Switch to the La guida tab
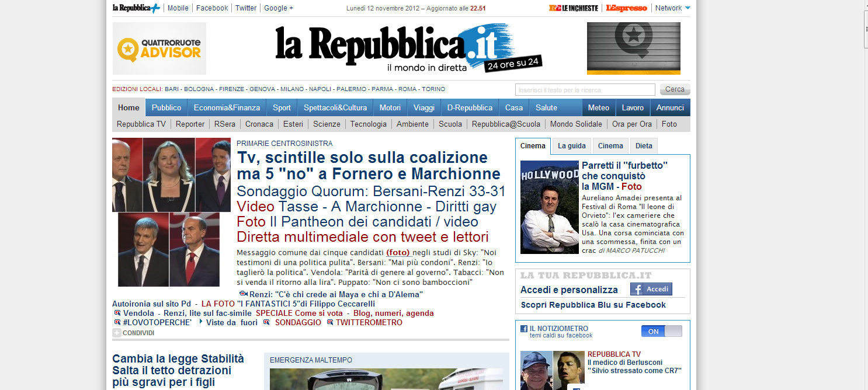Image resolution: width=868 pixels, height=390 pixels. pyautogui.click(x=572, y=146)
